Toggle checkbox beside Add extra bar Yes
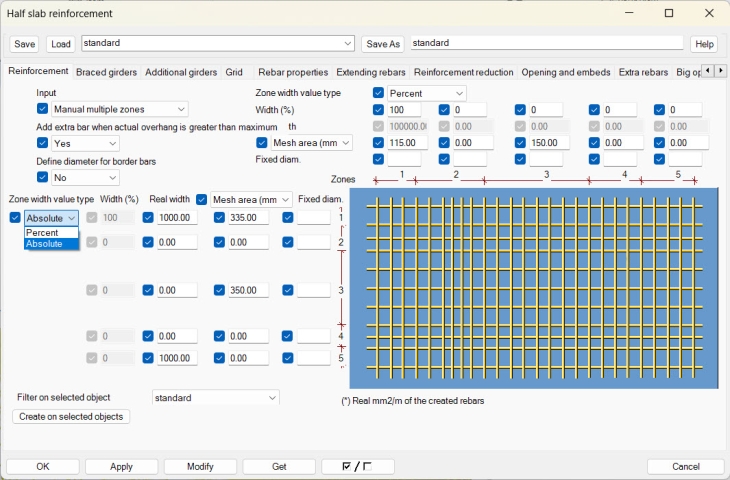The width and height of the screenshot is (730, 480). pyautogui.click(x=43, y=143)
